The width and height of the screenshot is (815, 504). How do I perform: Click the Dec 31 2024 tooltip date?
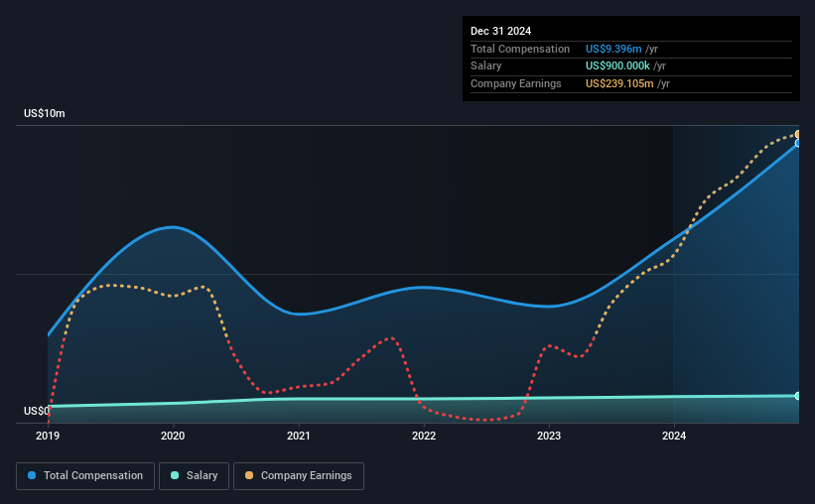(x=500, y=31)
